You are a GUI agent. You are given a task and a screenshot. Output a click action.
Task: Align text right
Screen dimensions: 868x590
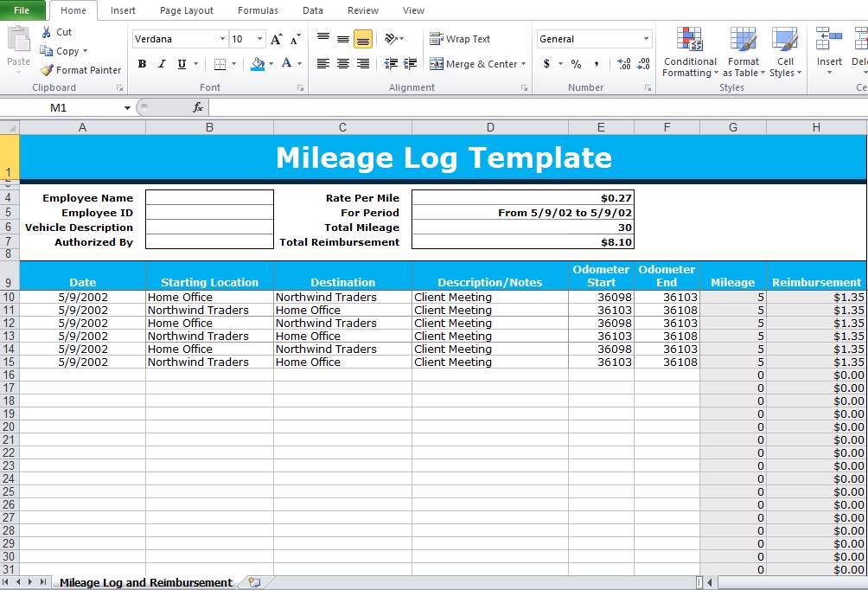click(x=362, y=64)
